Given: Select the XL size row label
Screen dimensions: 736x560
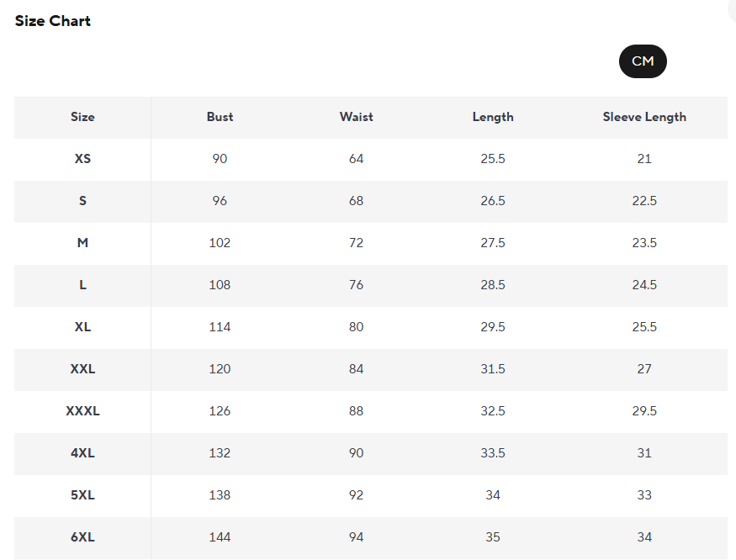Looking at the screenshot, I should [82, 327].
